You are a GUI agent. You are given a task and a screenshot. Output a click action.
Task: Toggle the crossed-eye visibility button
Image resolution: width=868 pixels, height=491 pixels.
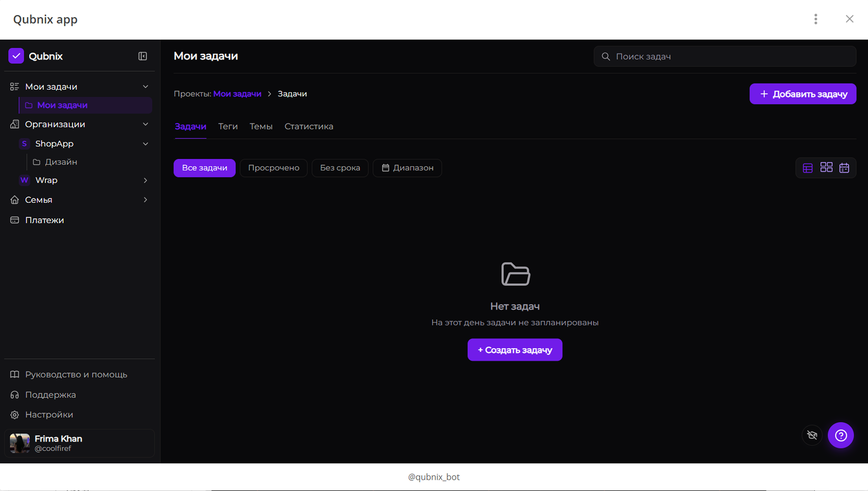[812, 435]
